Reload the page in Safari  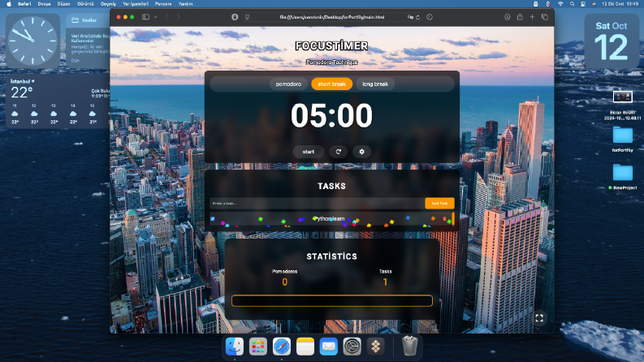(x=417, y=17)
